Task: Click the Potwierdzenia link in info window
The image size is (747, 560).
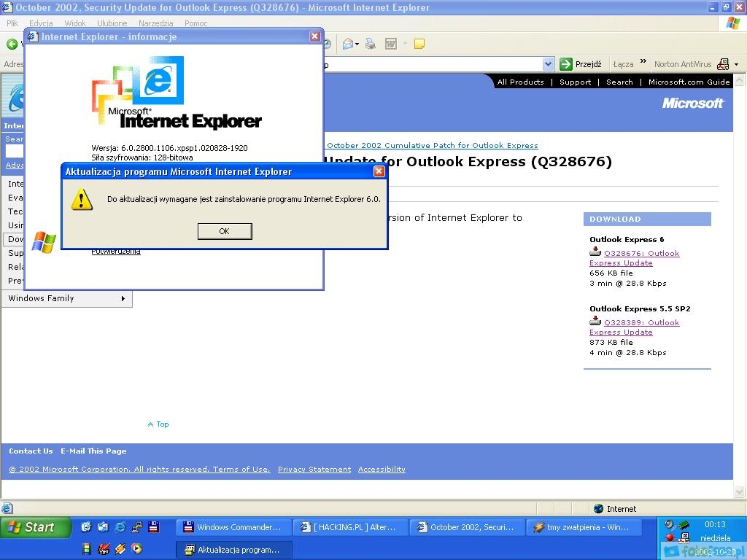Action: [116, 252]
